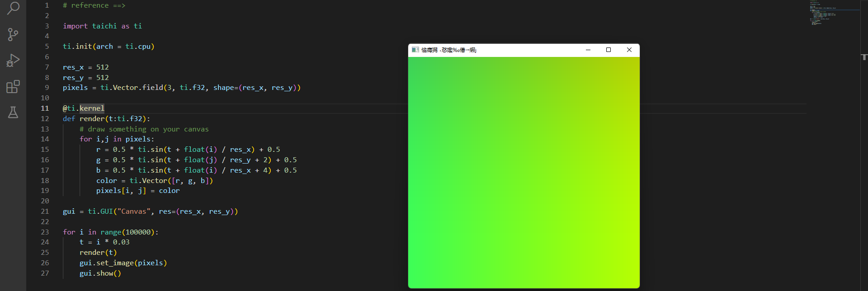
Task: Click the overview ruler marker beside the minimap
Action: click(864, 57)
